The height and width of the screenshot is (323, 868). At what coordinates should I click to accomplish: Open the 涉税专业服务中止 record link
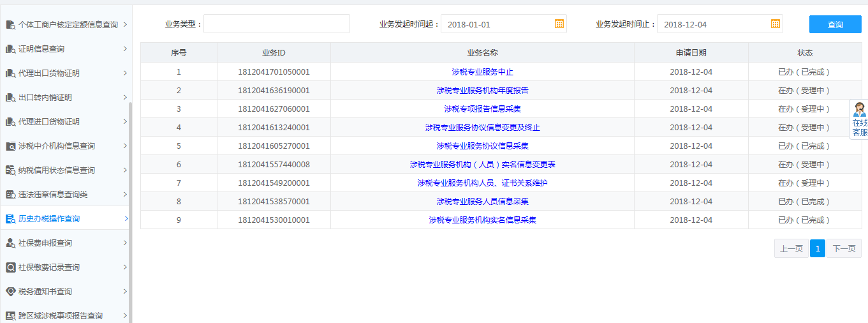(482, 72)
